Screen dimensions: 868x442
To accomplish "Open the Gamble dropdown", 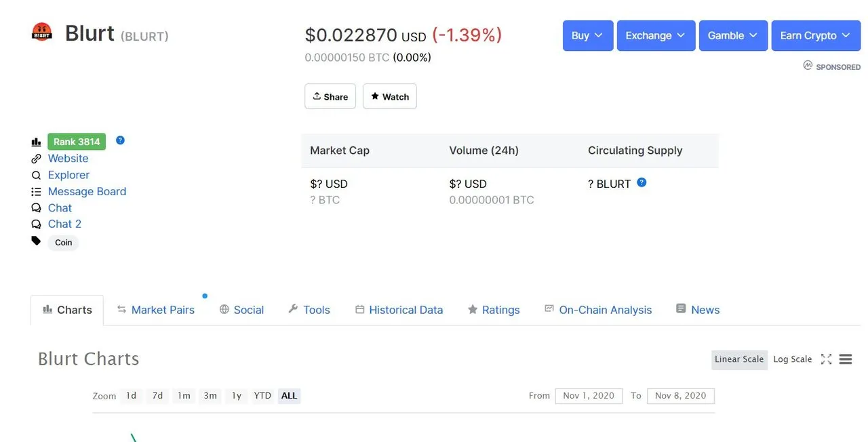I will (x=733, y=35).
